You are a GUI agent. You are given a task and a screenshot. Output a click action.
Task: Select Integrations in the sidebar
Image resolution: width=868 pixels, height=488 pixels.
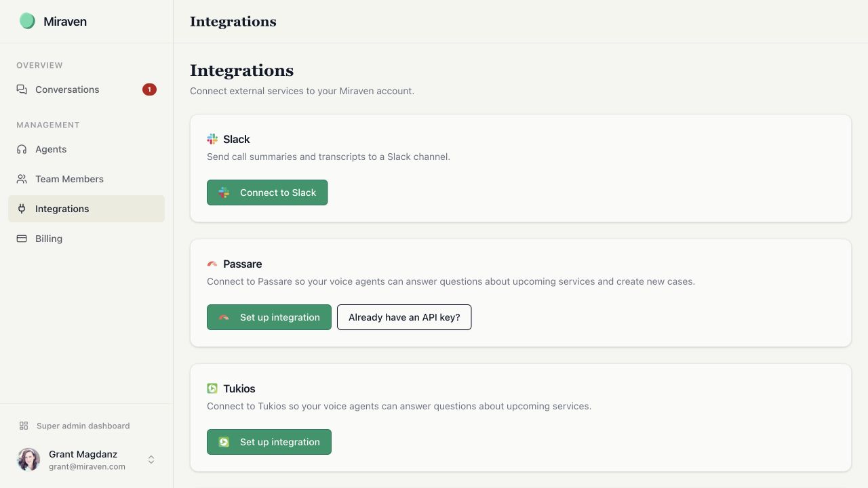[86, 209]
